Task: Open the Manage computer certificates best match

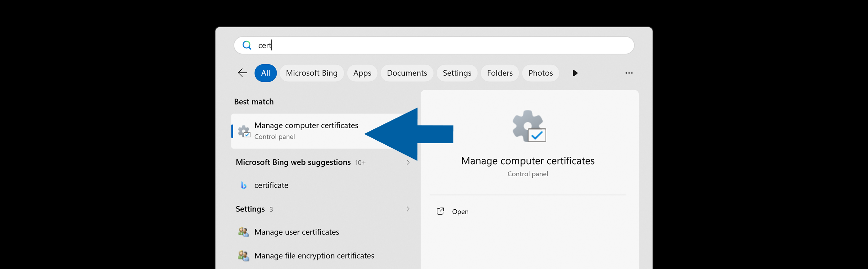Action: 324,131
